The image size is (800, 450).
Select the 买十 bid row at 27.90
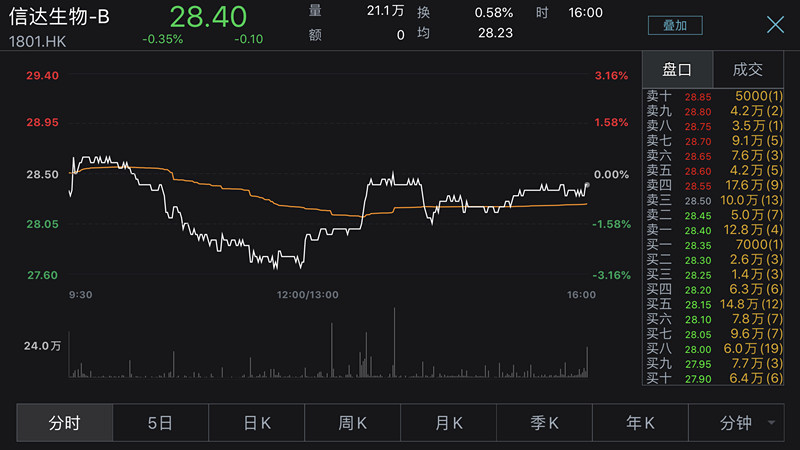(714, 379)
